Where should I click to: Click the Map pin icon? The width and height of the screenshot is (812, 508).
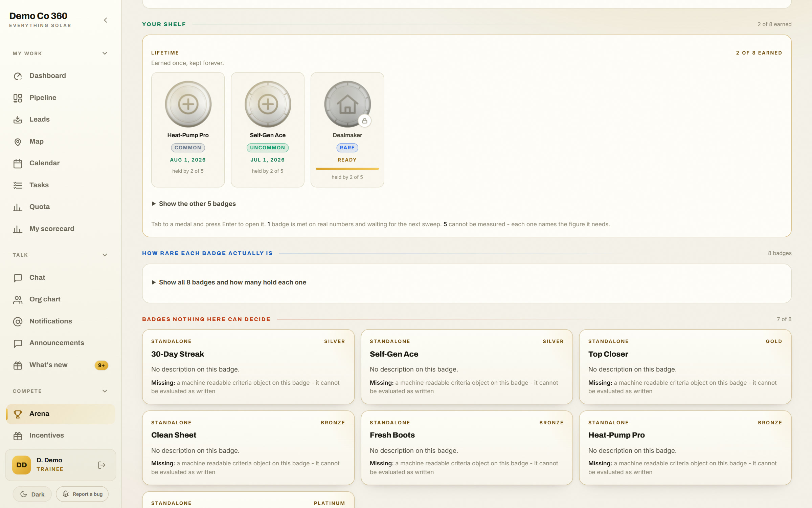pos(18,142)
